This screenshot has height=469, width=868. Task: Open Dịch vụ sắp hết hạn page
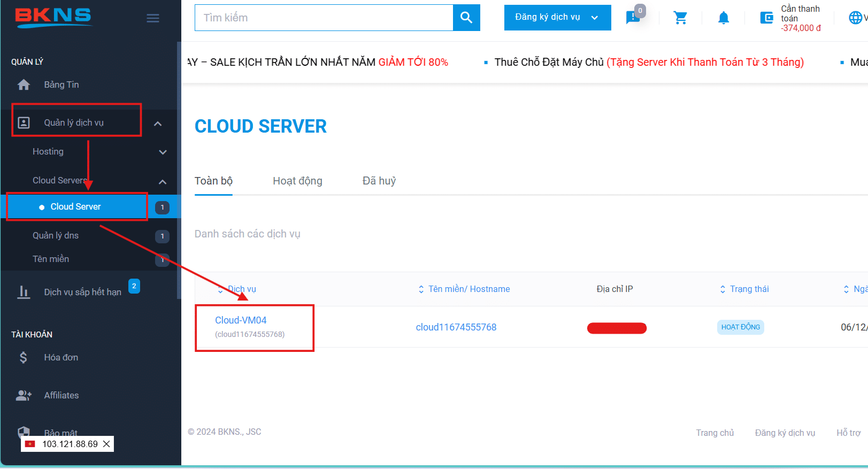[x=83, y=292]
